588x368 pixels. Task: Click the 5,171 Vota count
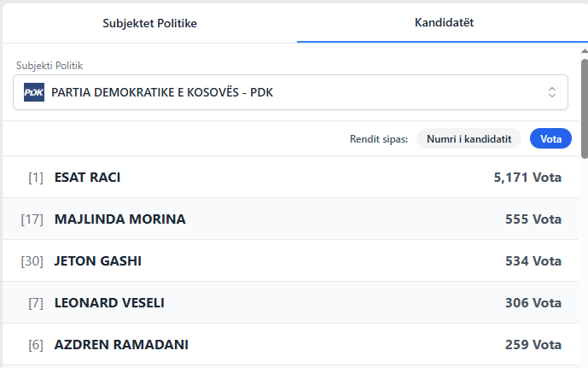pos(527,178)
